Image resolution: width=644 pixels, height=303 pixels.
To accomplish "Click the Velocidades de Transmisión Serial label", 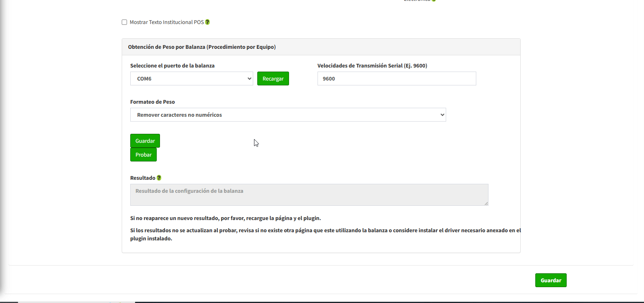I will tap(372, 66).
